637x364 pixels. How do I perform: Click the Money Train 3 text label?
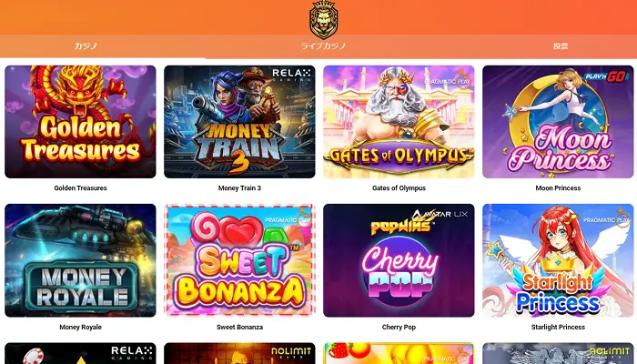239,188
